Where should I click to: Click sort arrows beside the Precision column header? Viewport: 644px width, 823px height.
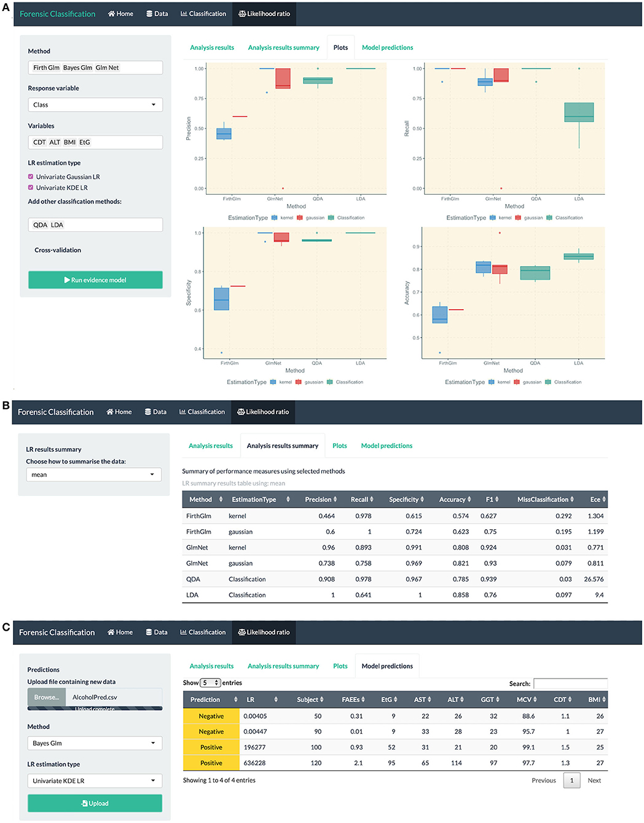pyautogui.click(x=336, y=500)
